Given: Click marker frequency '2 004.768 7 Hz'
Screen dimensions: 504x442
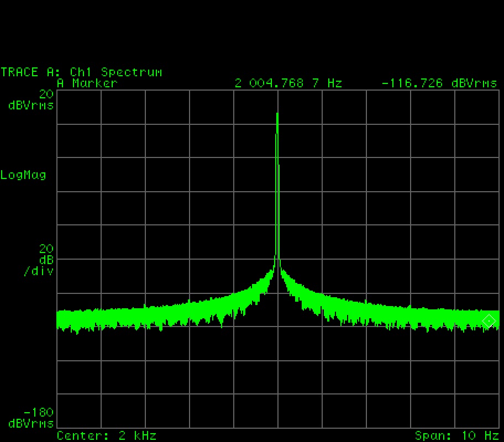Looking at the screenshot, I should pos(288,83).
